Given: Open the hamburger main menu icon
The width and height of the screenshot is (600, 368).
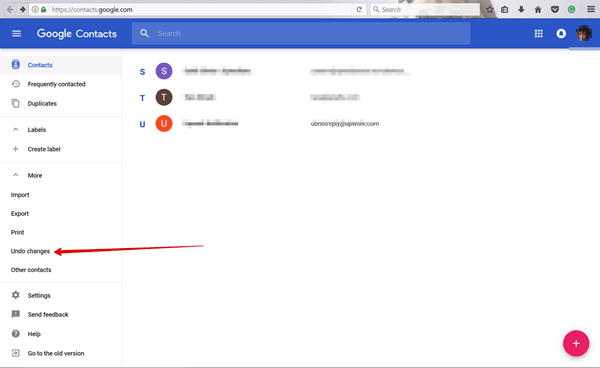Looking at the screenshot, I should (x=16, y=34).
